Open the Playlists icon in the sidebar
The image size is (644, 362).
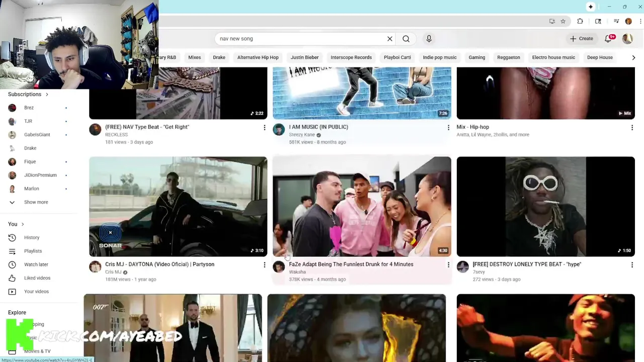tap(12, 251)
